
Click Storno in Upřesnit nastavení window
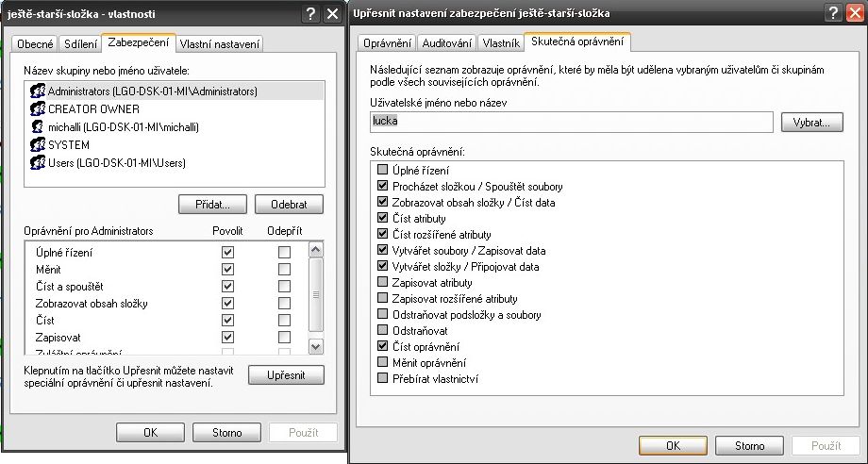click(x=749, y=445)
